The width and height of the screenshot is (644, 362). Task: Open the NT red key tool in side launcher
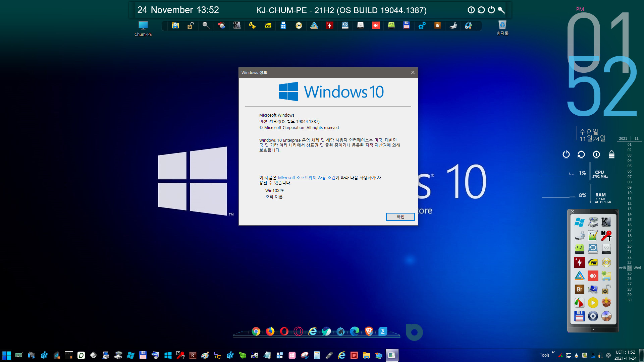click(606, 236)
